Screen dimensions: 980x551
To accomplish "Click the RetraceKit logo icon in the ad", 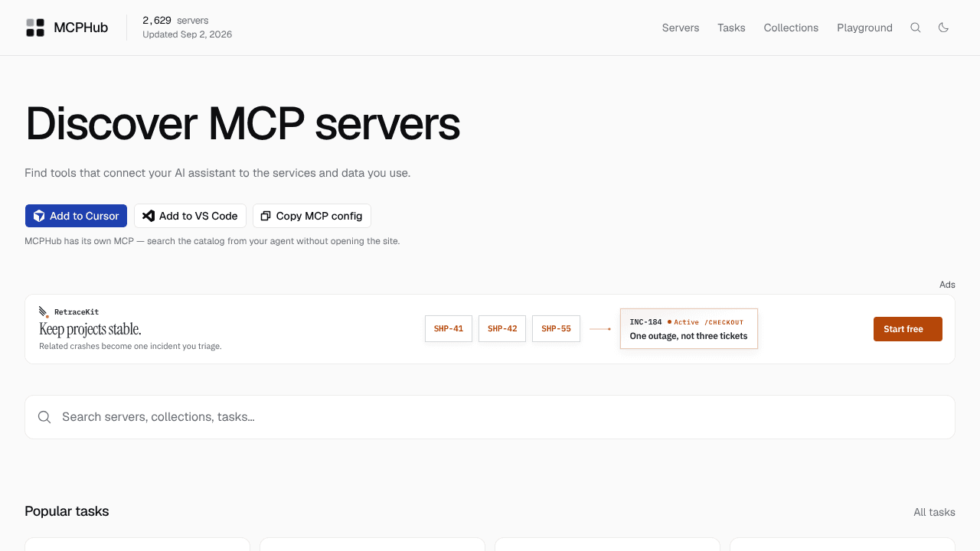I will click(x=44, y=311).
